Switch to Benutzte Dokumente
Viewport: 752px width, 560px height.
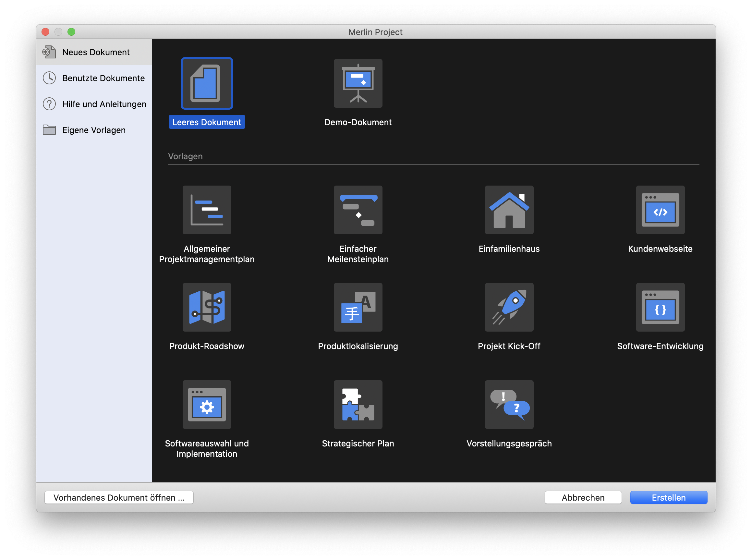point(94,78)
